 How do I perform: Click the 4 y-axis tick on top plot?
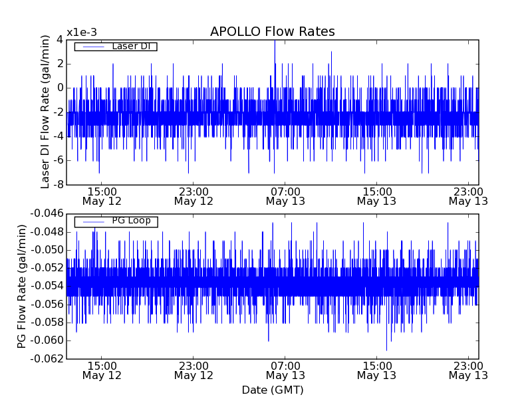click(60, 40)
